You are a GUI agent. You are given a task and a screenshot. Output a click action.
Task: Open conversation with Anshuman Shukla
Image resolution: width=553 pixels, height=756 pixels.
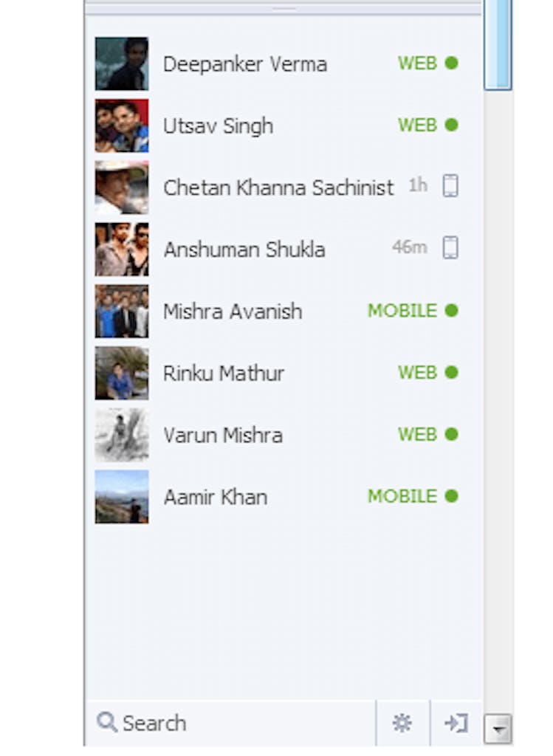coord(244,250)
